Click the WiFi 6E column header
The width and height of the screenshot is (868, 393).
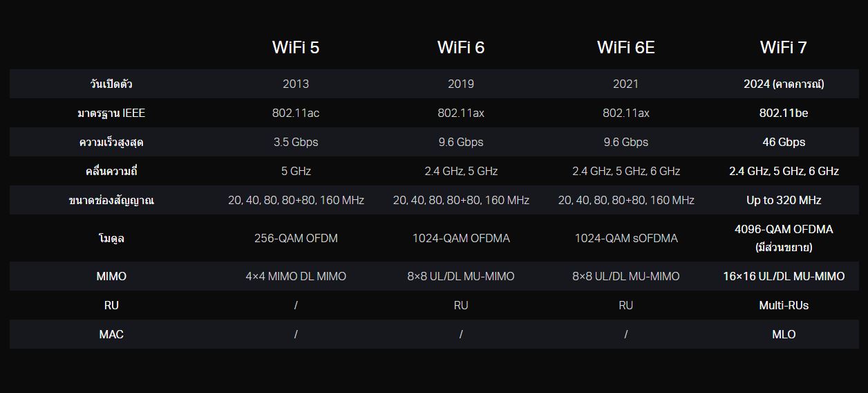tap(625, 47)
